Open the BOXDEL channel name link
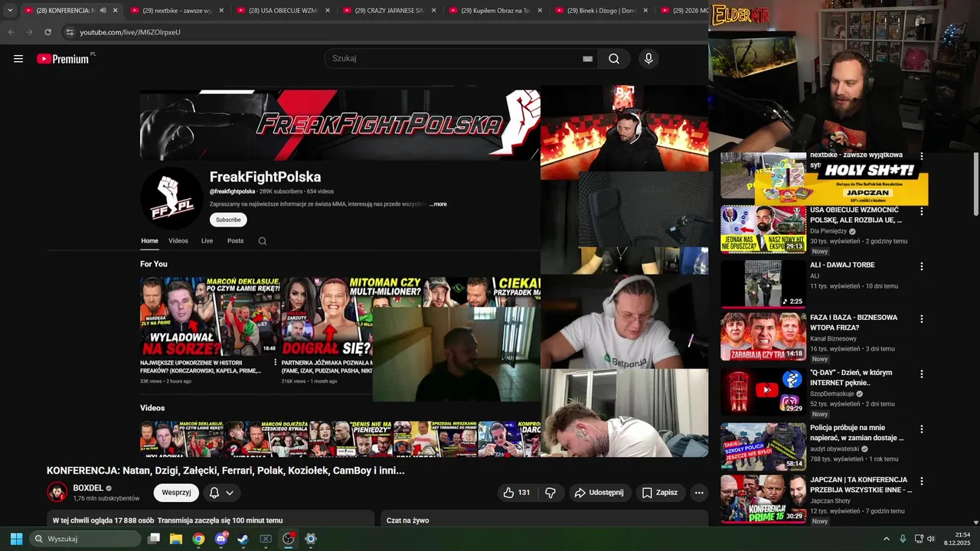The width and height of the screenshot is (980, 551). pos(88,488)
